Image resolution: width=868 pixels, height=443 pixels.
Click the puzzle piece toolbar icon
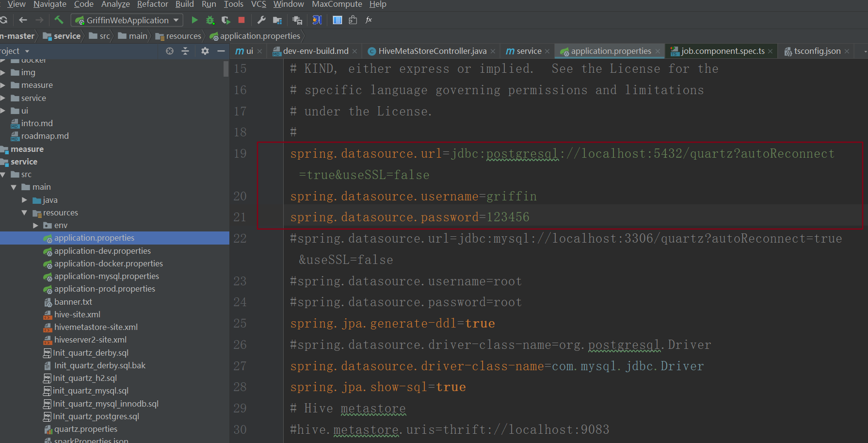[353, 20]
